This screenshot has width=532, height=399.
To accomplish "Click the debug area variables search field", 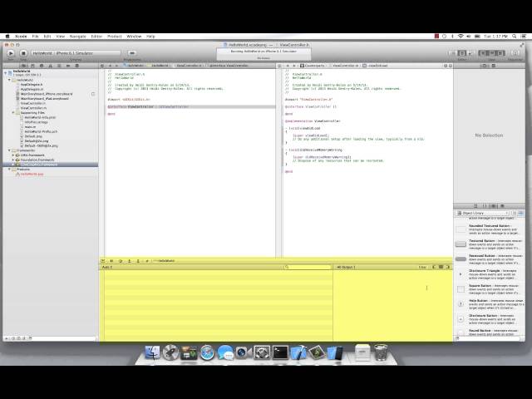I will coord(308,268).
